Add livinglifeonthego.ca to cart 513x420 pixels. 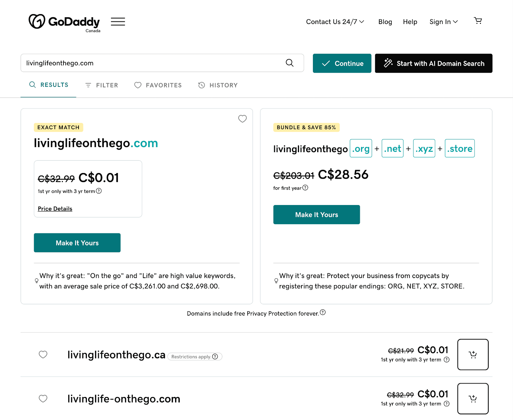coord(473,355)
